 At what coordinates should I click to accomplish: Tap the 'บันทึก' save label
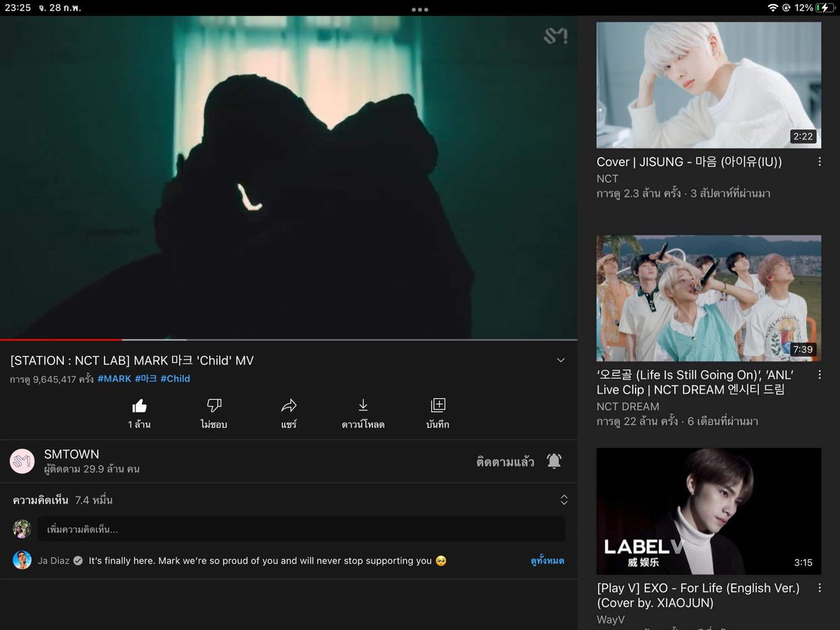437,424
